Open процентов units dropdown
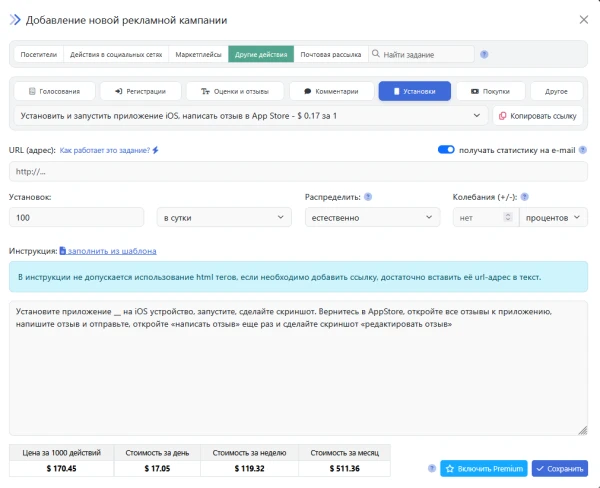The image size is (600, 488). tap(553, 217)
